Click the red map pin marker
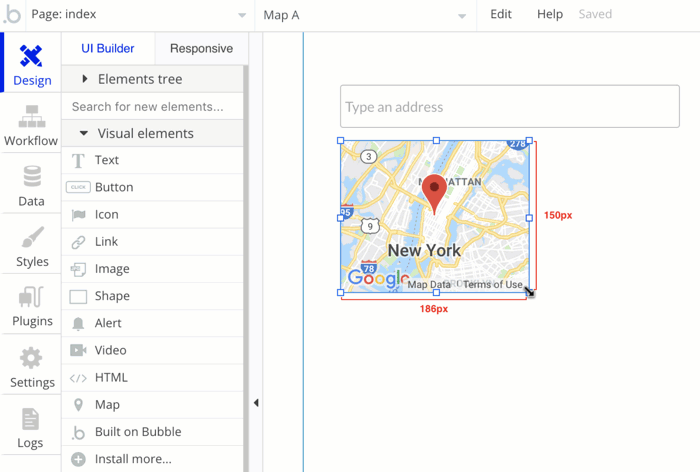The height and width of the screenshot is (472, 700). pyautogui.click(x=434, y=194)
